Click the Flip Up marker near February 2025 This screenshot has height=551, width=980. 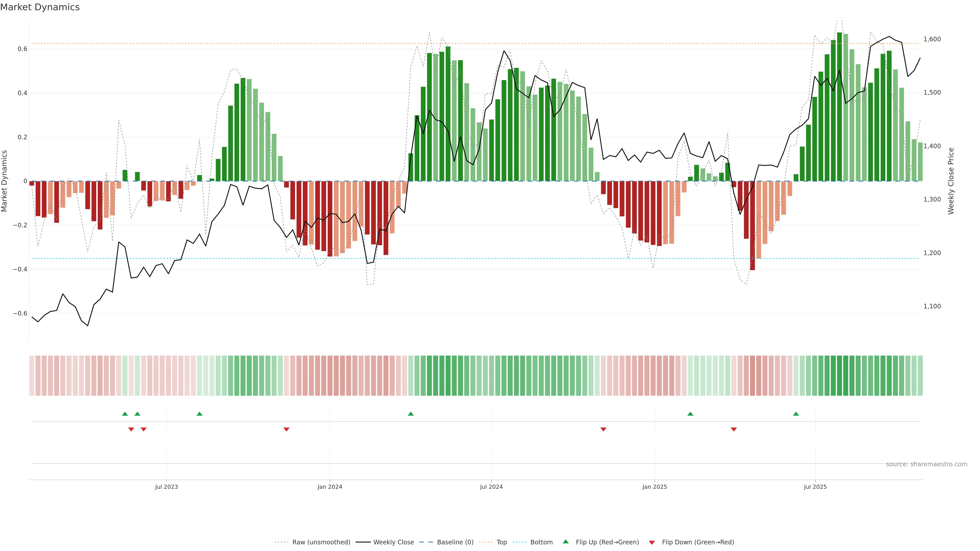690,414
